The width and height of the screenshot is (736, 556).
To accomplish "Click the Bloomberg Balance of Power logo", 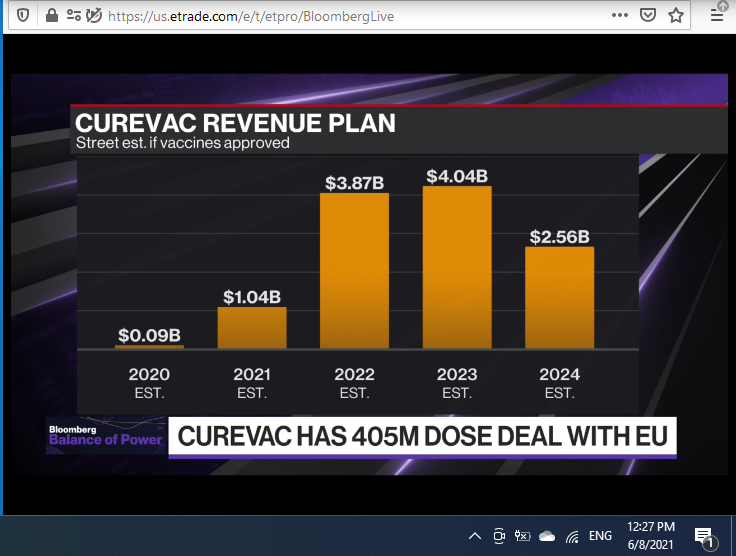I will (106, 435).
